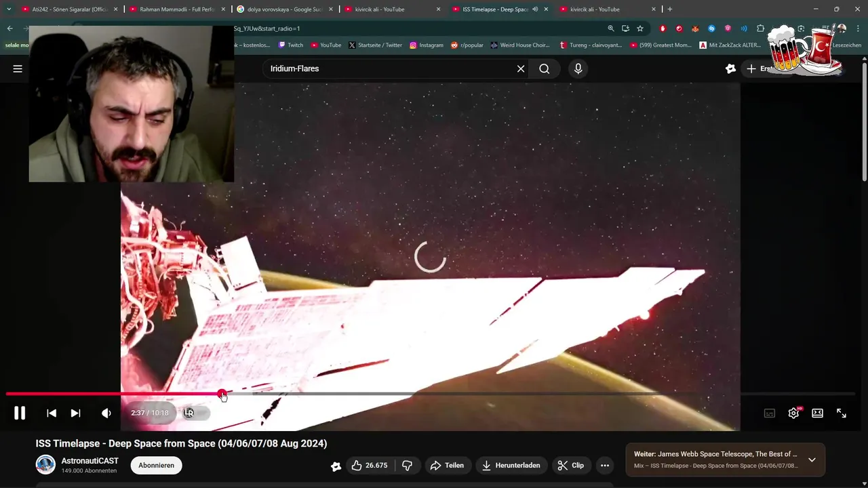Expand the Weiter mix playlist panel

coord(812,460)
